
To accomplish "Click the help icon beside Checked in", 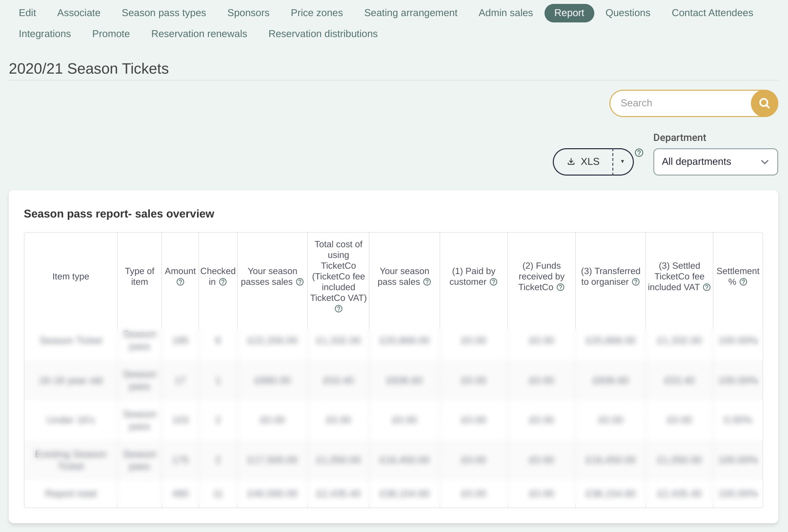I will point(223,282).
